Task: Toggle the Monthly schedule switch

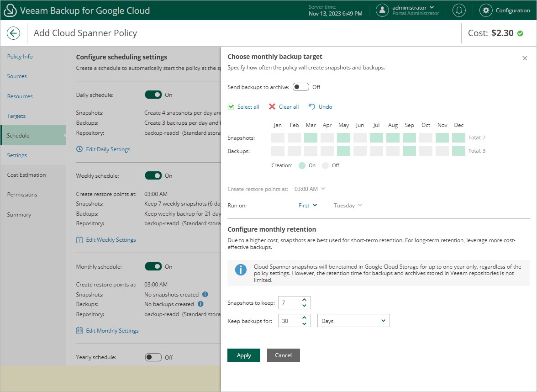Action: tap(153, 266)
